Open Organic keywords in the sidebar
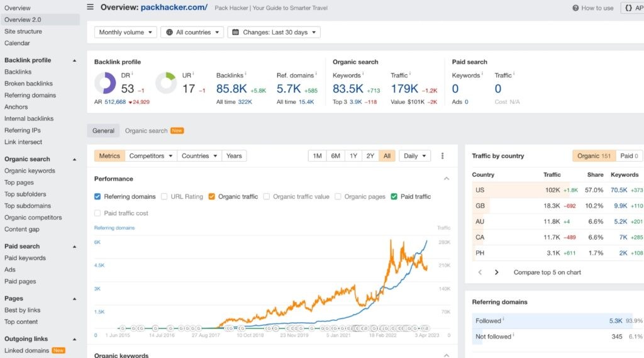Image resolution: width=644 pixels, height=358 pixels. click(30, 171)
